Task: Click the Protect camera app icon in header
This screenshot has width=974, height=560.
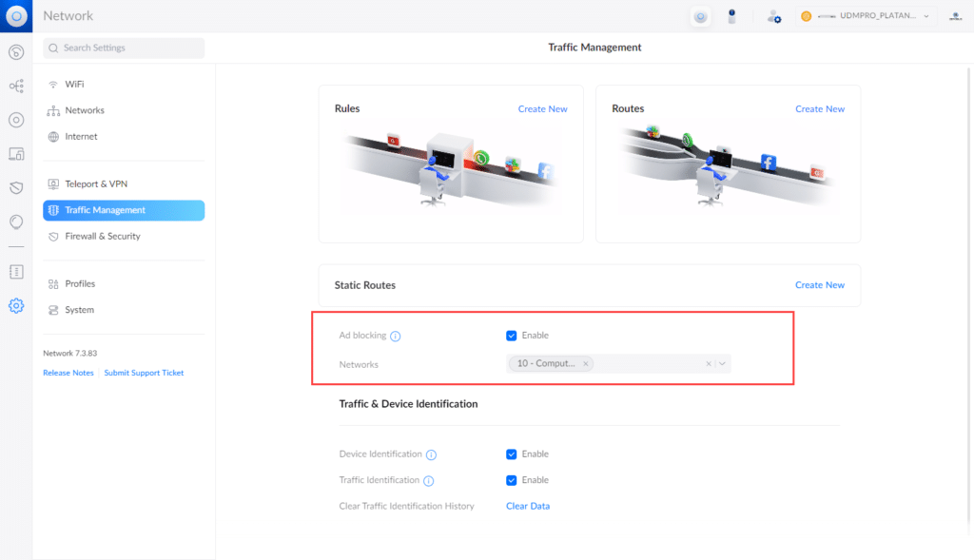Action: point(731,16)
